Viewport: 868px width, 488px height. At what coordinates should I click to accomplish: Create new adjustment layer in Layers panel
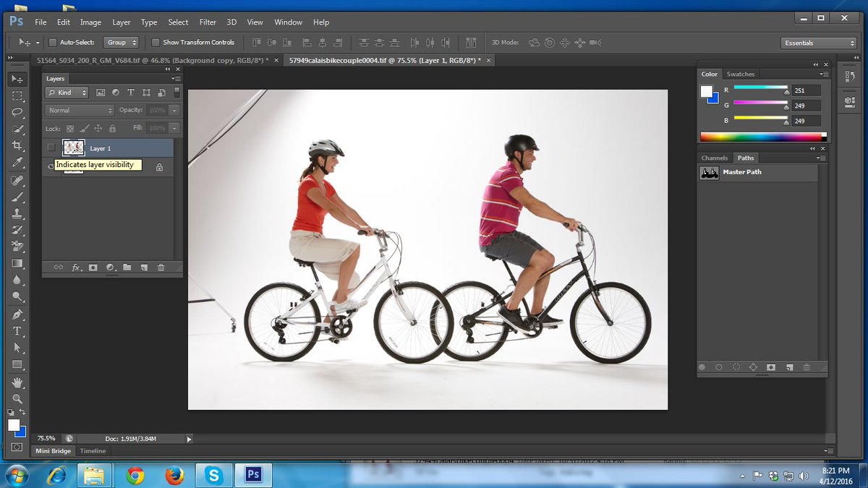coord(110,267)
